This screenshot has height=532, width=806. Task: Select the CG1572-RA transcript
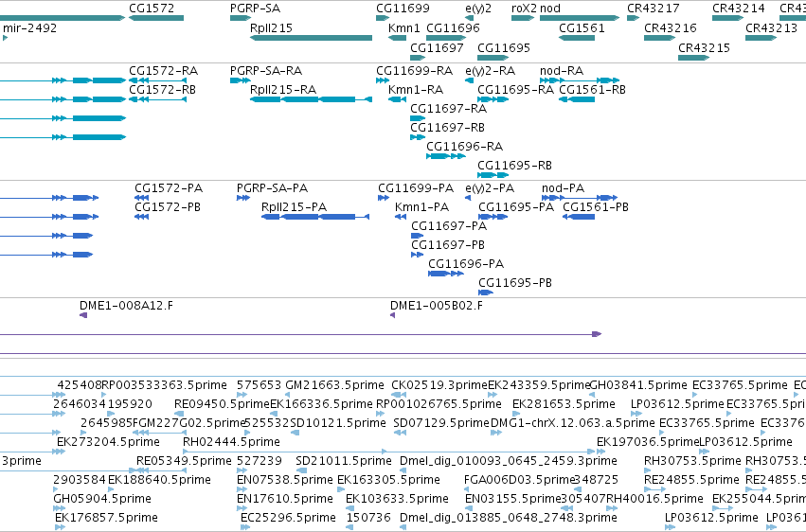157,80
